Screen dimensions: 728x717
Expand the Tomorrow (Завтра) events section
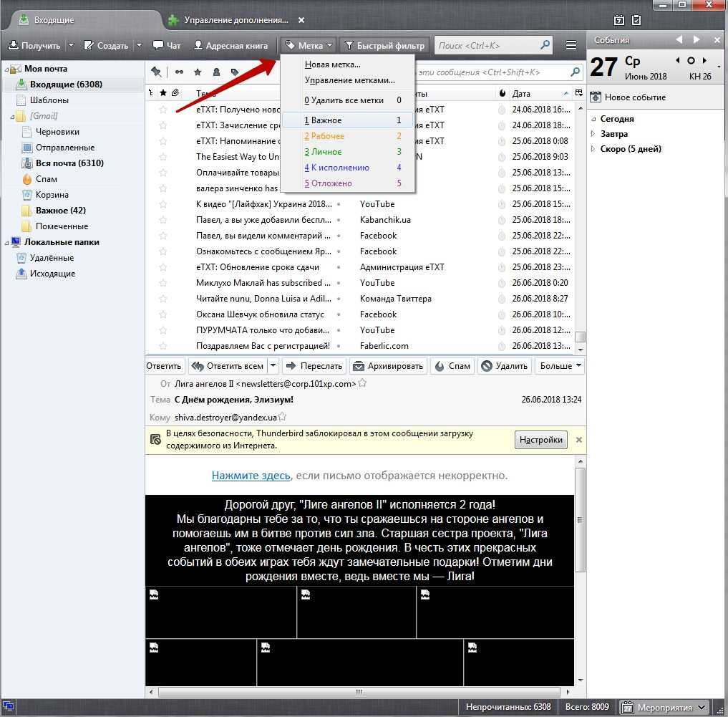(x=593, y=134)
